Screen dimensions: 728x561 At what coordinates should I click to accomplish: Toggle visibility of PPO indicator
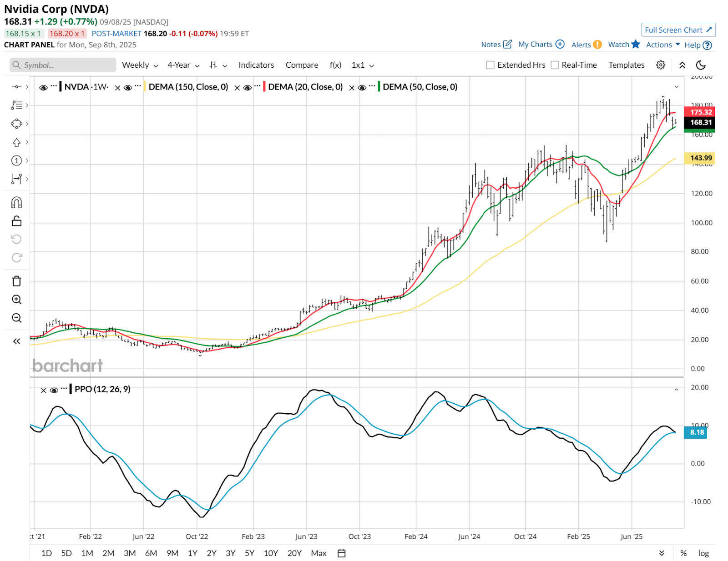54,390
